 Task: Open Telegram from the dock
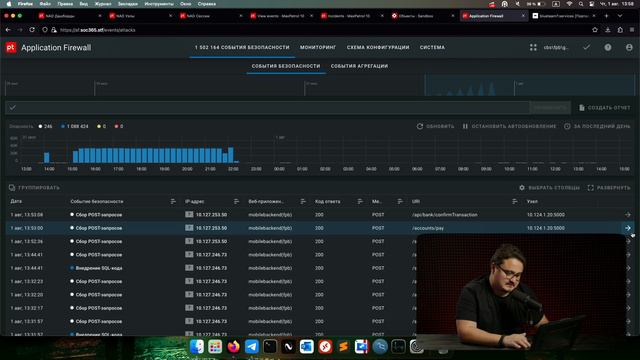(x=252, y=347)
